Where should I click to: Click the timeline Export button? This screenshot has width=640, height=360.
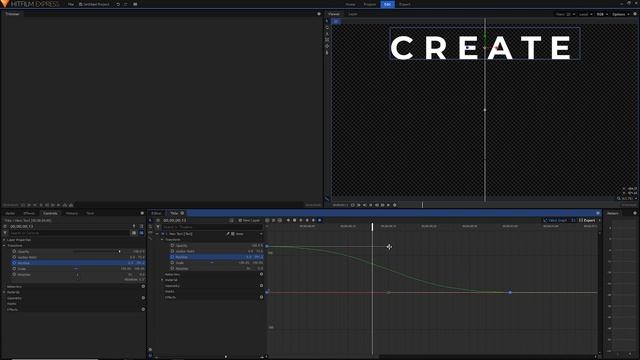pos(587,220)
